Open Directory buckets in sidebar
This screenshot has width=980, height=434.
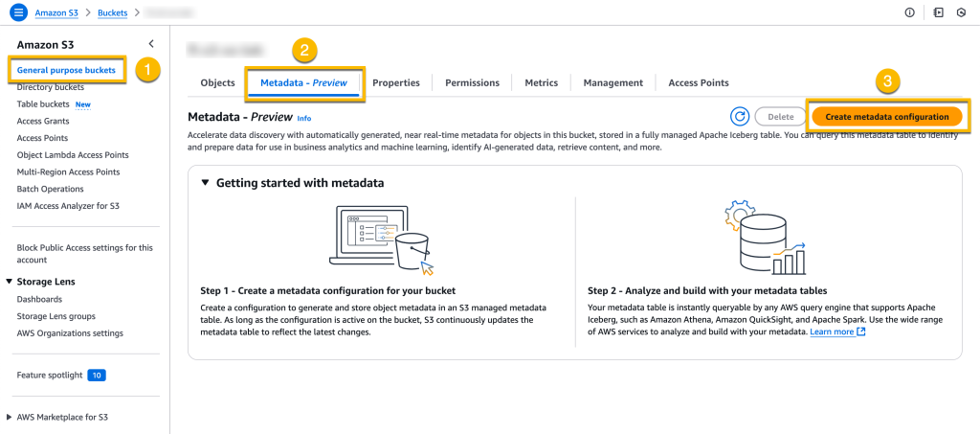51,87
